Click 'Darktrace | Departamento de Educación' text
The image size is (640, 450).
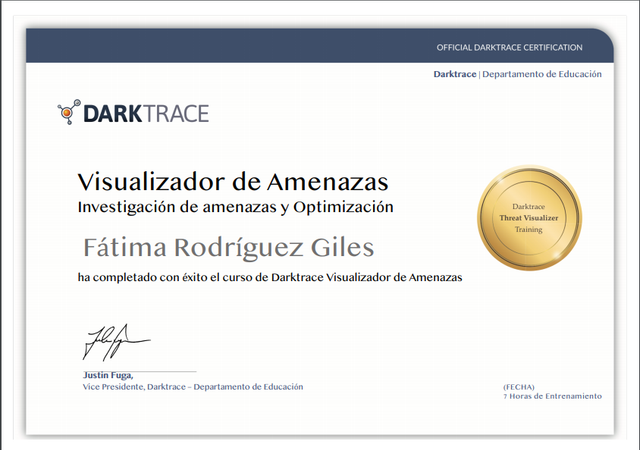click(x=518, y=74)
